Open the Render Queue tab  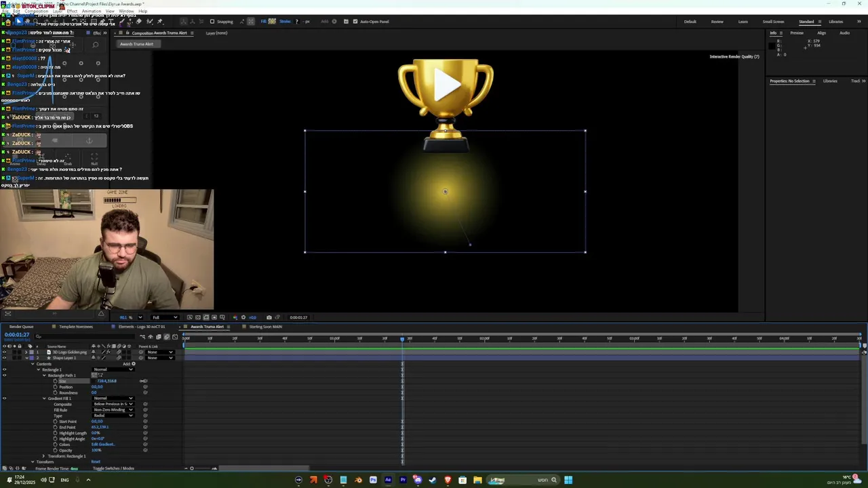pyautogui.click(x=21, y=327)
